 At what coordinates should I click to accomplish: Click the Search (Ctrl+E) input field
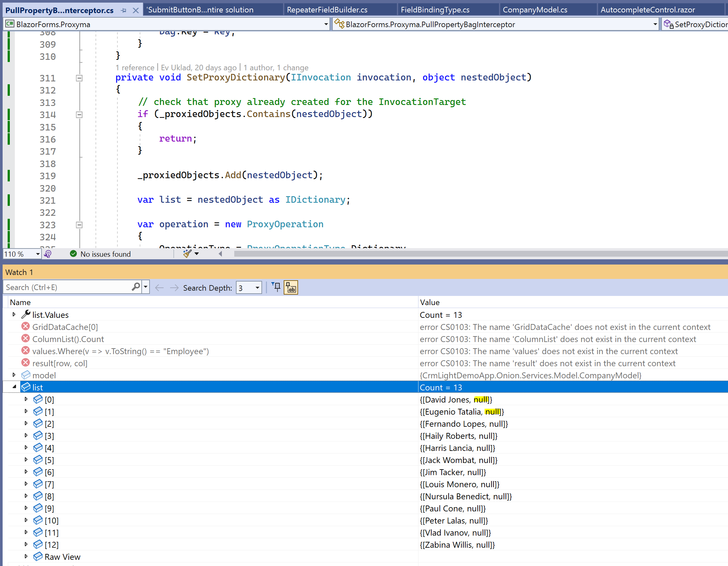pyautogui.click(x=67, y=287)
